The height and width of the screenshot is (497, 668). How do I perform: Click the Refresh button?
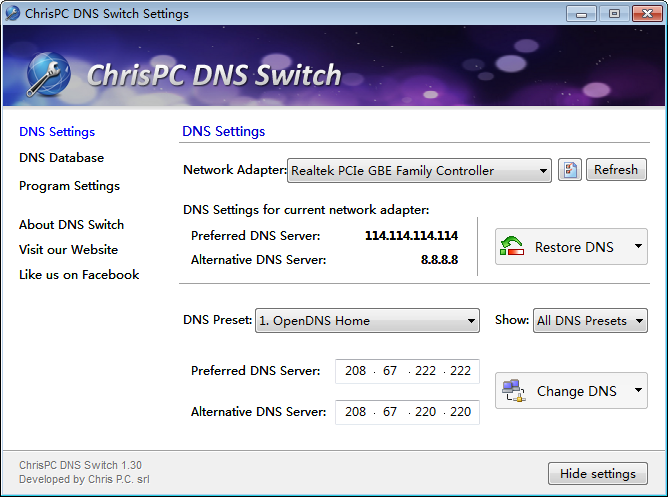pyautogui.click(x=616, y=169)
